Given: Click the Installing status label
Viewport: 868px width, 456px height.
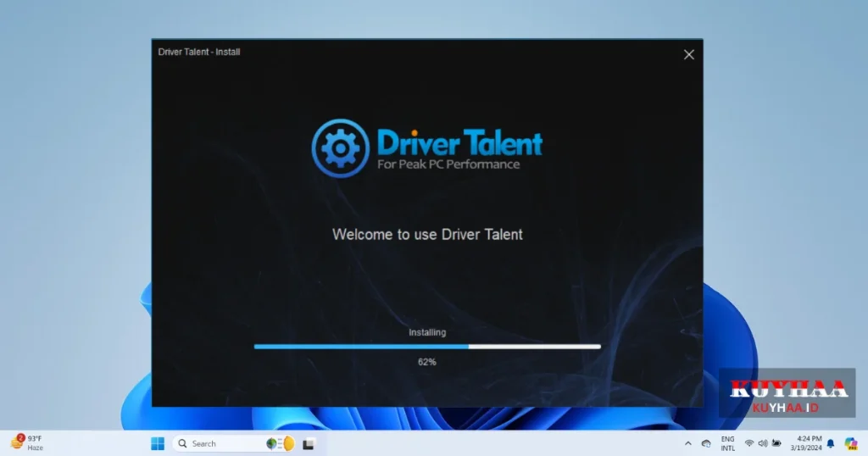Looking at the screenshot, I should pyautogui.click(x=427, y=332).
